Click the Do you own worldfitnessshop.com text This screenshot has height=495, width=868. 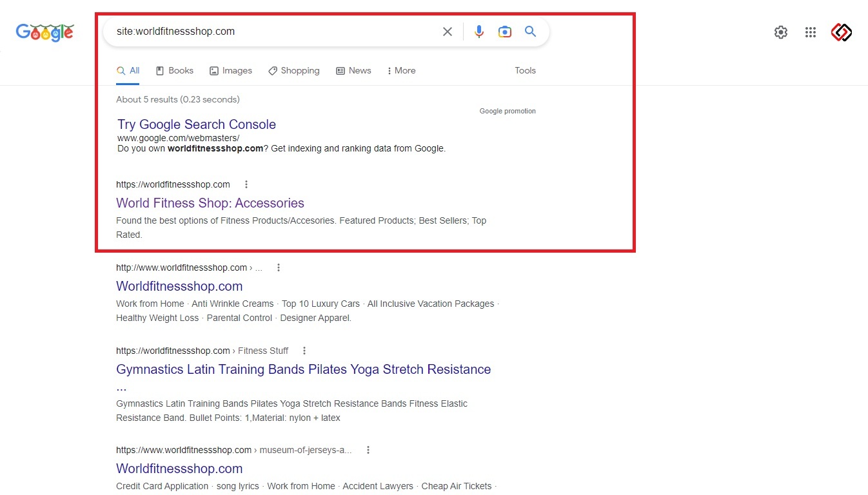click(281, 148)
